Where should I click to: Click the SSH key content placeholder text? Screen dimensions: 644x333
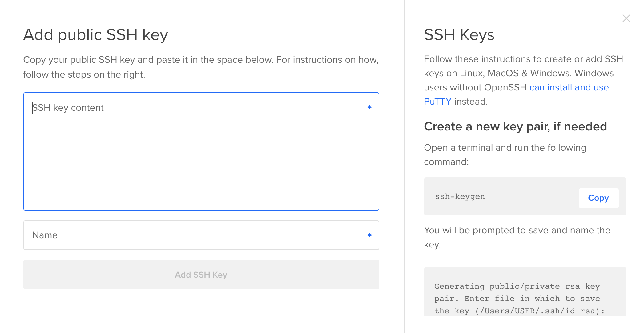coord(68,107)
